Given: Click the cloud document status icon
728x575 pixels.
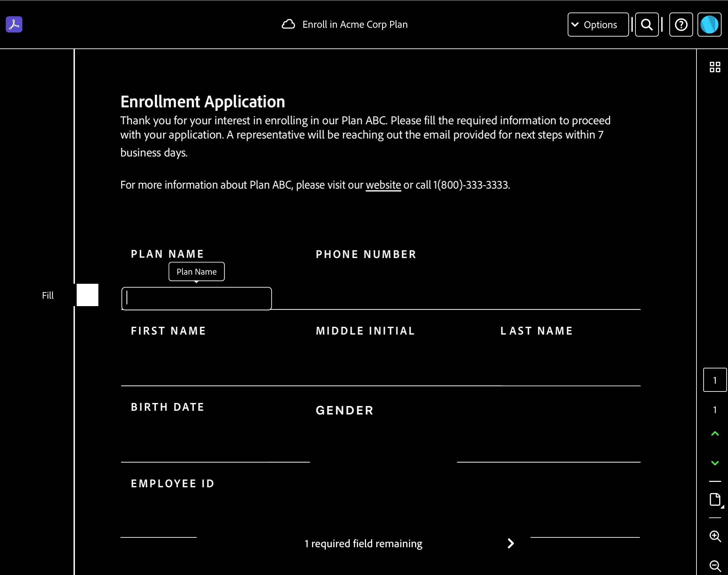Looking at the screenshot, I should pyautogui.click(x=288, y=24).
